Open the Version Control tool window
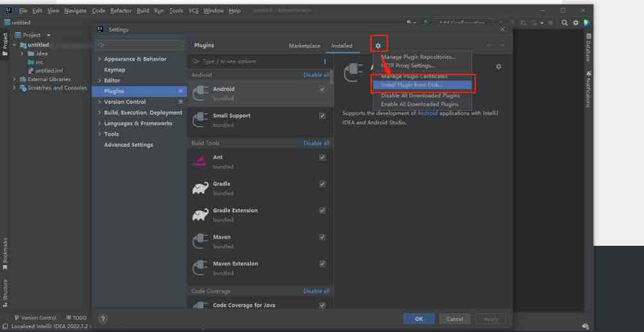Image resolution: width=644 pixels, height=332 pixels. point(35,318)
